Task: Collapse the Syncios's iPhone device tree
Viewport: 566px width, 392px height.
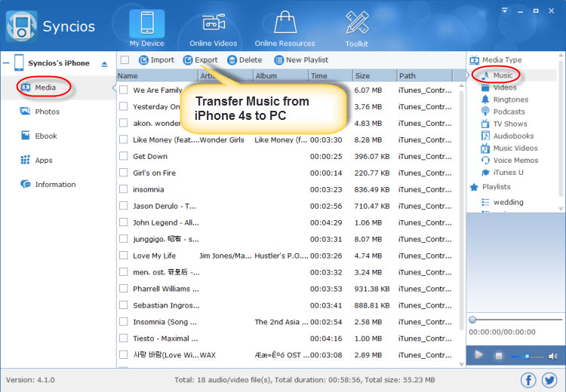Action: (x=6, y=63)
